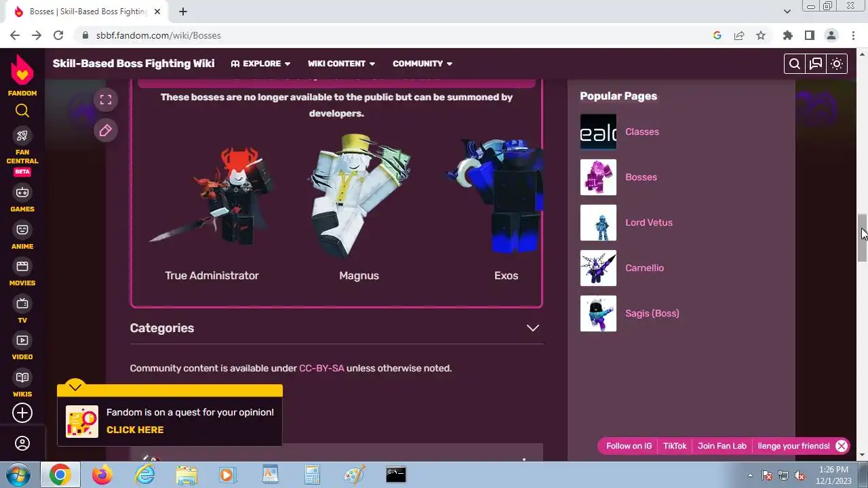Screen dimensions: 868x488
Task: Open the Bosses popular page link
Action: (641, 177)
